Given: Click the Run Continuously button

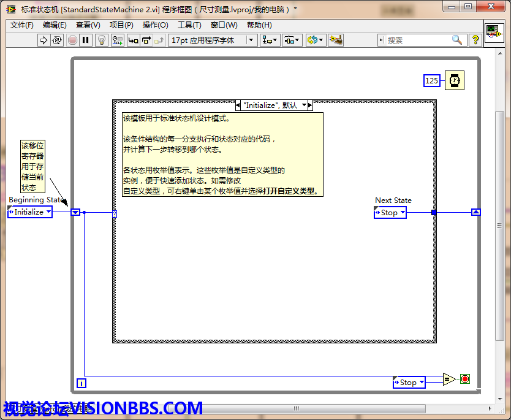Looking at the screenshot, I should coord(57,40).
